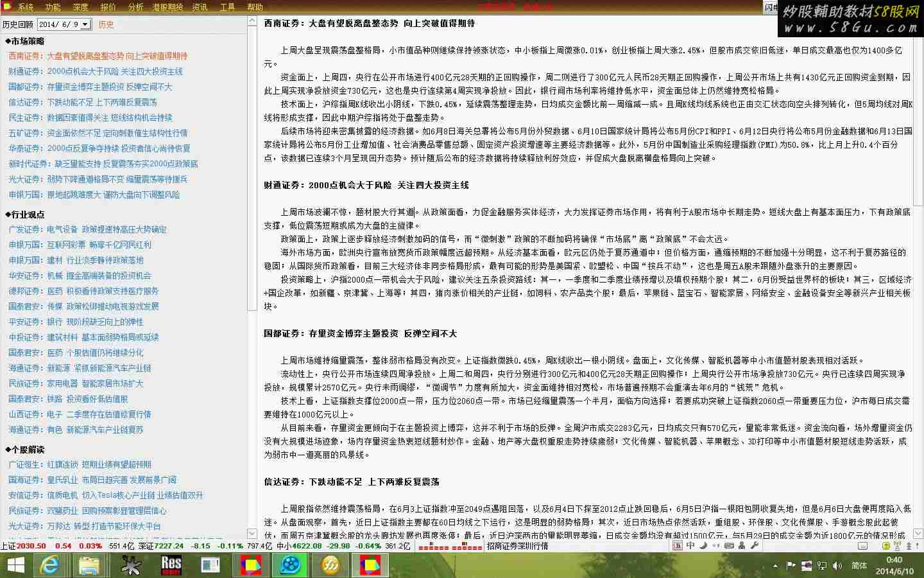Open 申银万国 原地起跳难度大 article
The width and height of the screenshot is (924, 578).
[x=94, y=195]
